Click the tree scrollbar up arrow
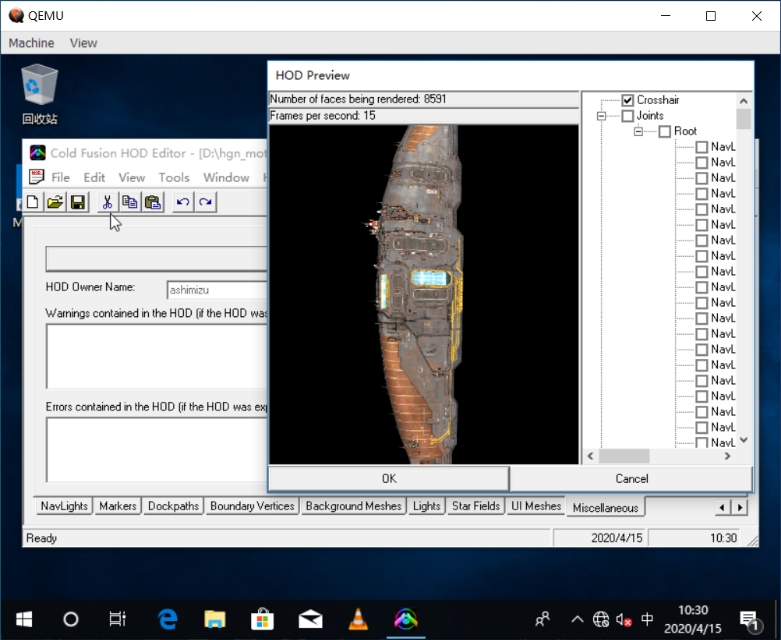This screenshot has height=640, width=781. (x=744, y=101)
